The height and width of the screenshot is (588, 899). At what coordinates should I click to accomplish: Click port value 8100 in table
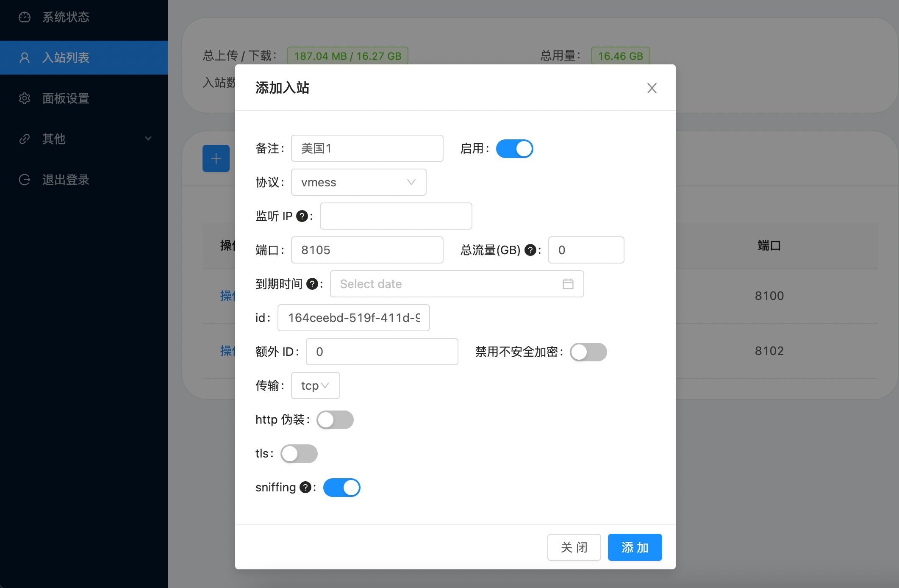point(769,296)
